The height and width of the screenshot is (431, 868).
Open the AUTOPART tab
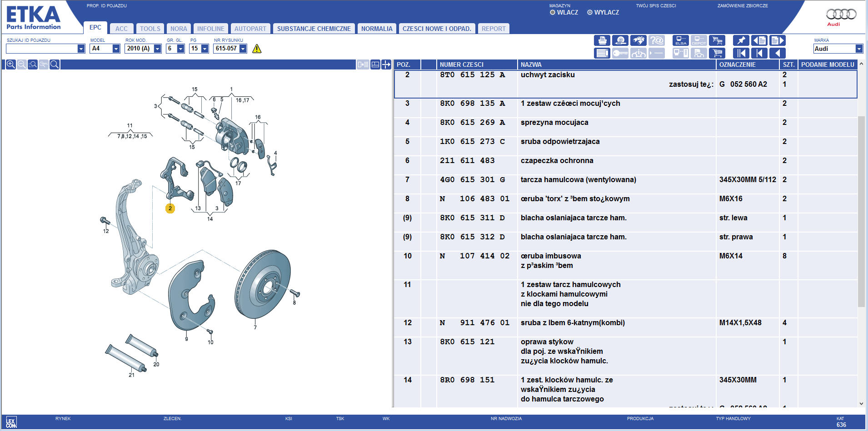(250, 29)
